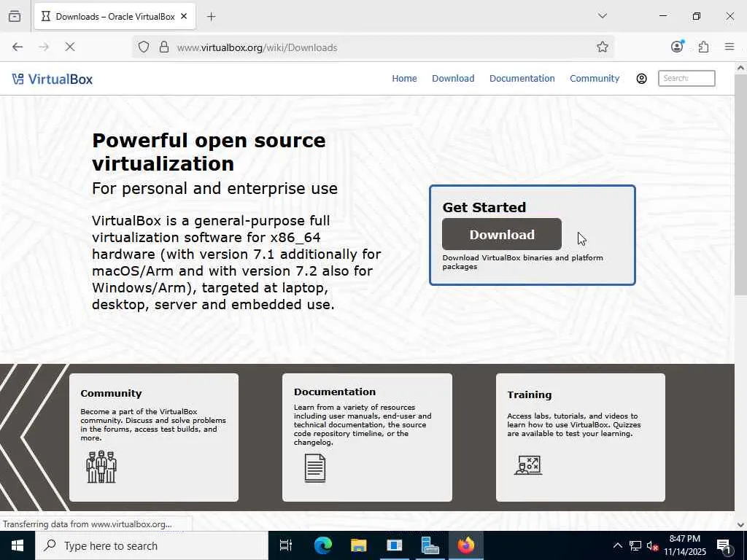Click the Training whiteboard icon
The width and height of the screenshot is (747, 560).
(x=528, y=465)
